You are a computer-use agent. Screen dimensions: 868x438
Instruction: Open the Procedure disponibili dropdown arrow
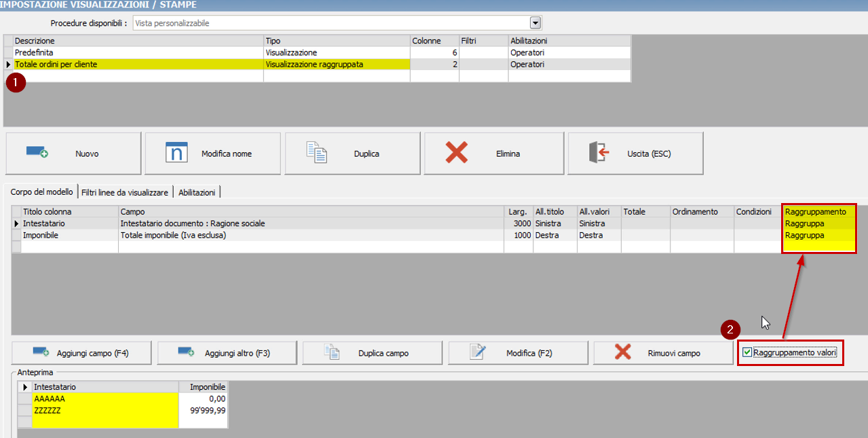point(535,23)
